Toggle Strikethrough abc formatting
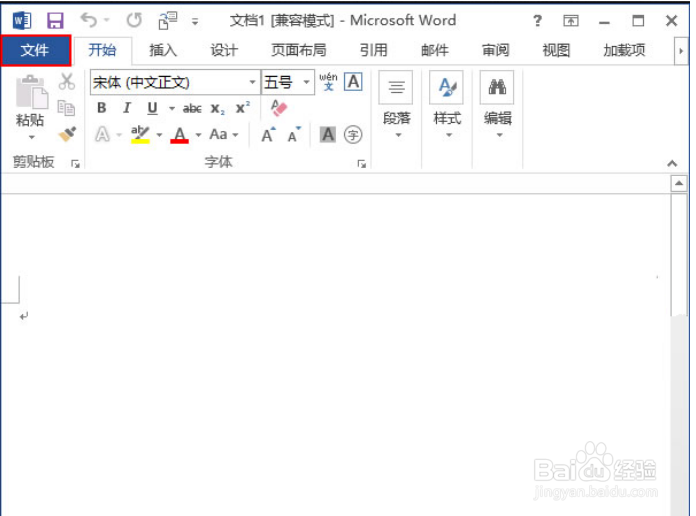Image resolution: width=696 pixels, height=516 pixels. click(x=192, y=108)
